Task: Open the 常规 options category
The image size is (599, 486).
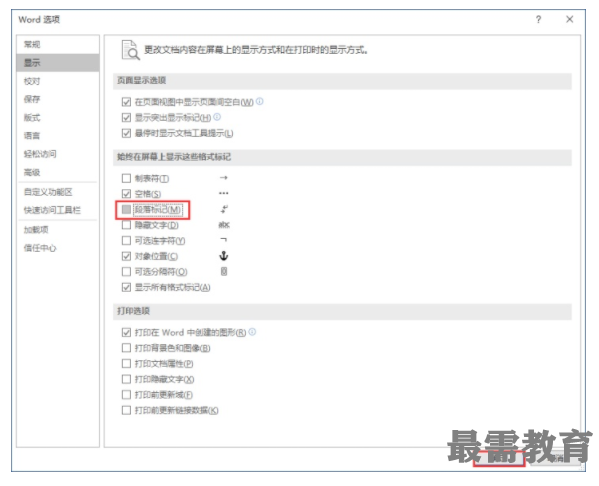Action: click(x=58, y=44)
